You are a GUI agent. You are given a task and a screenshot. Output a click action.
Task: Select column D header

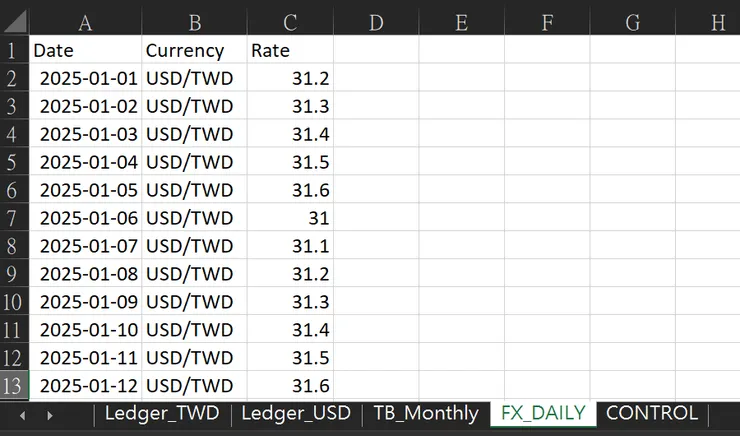pyautogui.click(x=376, y=22)
